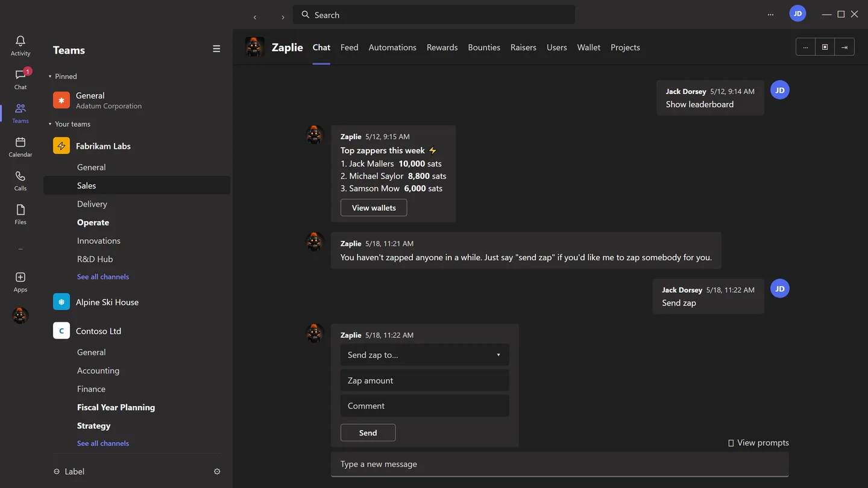Click the Search box at the top
Image resolution: width=868 pixels, height=488 pixels.
pos(434,14)
